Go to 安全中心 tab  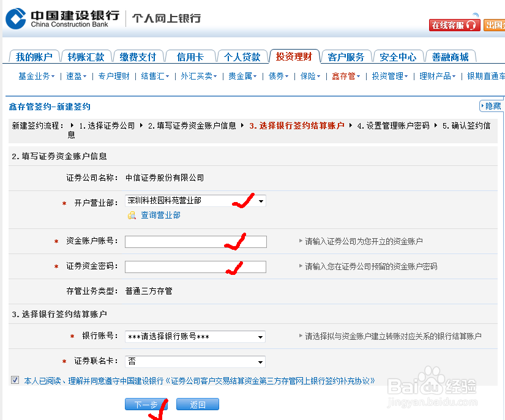pyautogui.click(x=398, y=57)
